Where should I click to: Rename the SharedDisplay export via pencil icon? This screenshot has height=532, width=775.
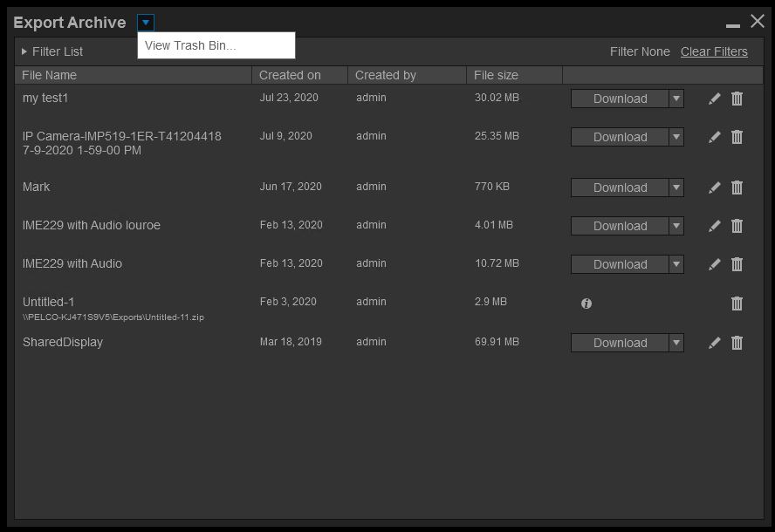point(714,343)
